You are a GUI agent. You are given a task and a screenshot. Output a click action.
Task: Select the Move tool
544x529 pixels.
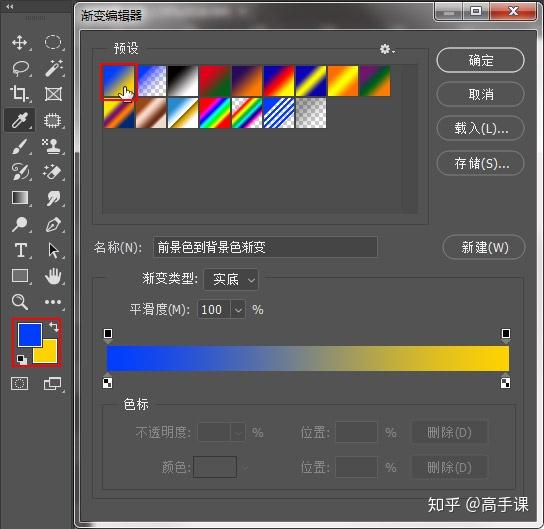click(x=20, y=43)
